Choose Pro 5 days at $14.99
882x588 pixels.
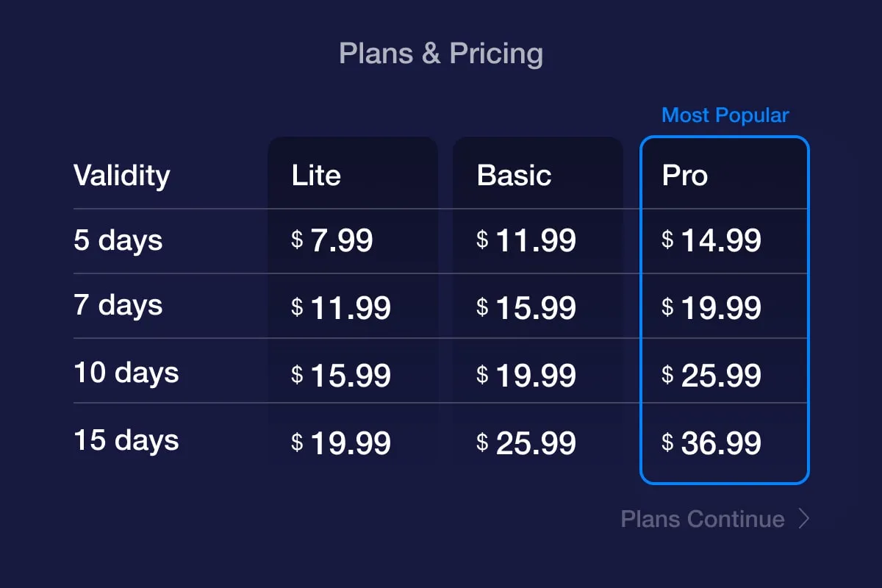click(711, 240)
